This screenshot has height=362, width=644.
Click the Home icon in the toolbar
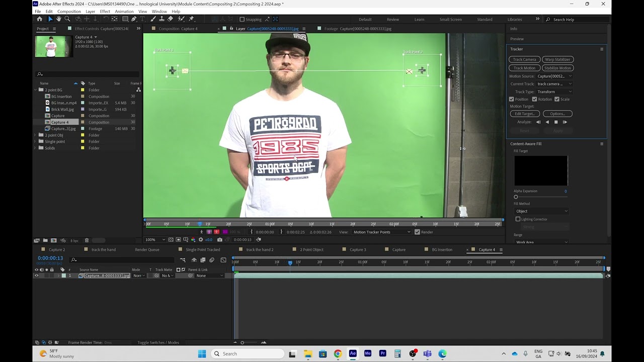pos(40,19)
